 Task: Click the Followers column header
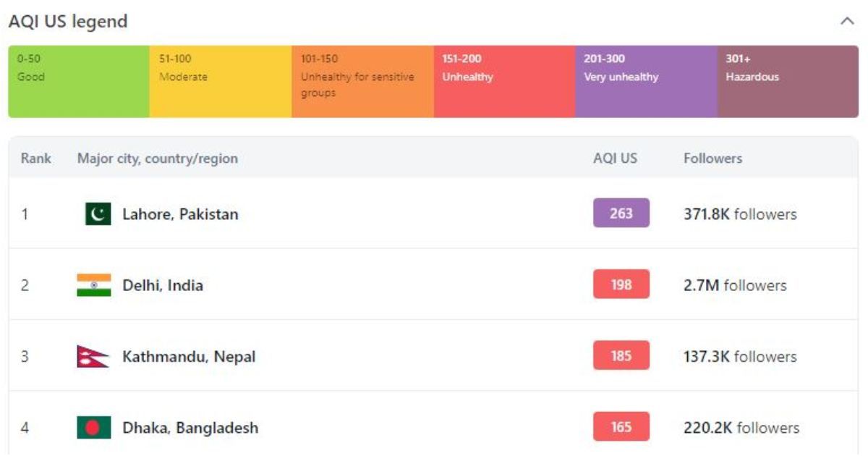point(712,158)
